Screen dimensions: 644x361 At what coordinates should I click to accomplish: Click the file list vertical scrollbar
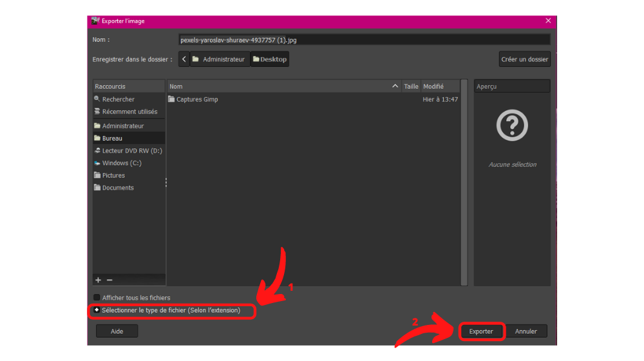(464, 182)
